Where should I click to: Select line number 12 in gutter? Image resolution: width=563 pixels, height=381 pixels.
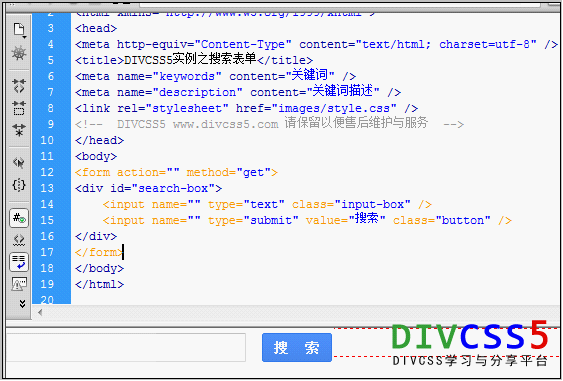click(47, 172)
